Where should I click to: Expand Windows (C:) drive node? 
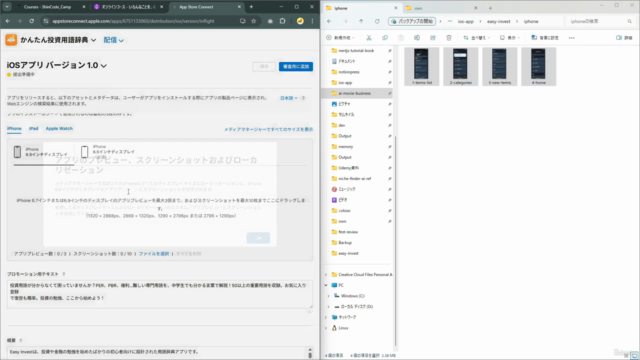click(329, 296)
